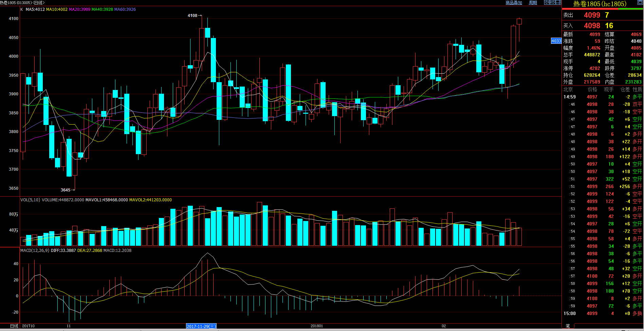Select the MA5:4012 indicator label
The width and height of the screenshot is (644, 331).
35,10
